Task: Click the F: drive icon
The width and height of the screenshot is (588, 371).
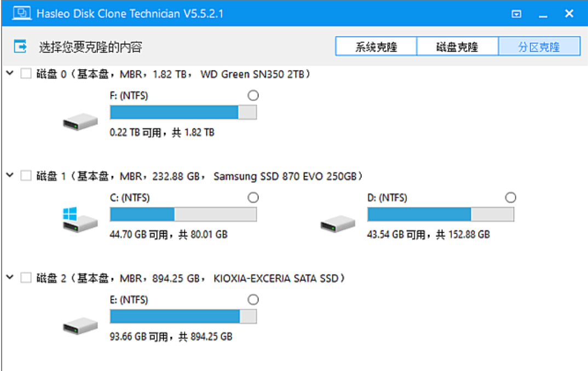Action: [x=80, y=122]
